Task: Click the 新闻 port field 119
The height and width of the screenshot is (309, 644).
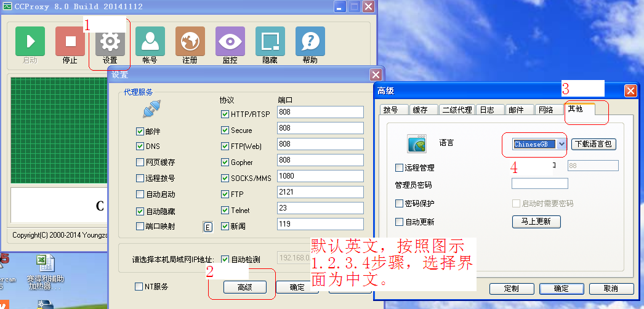Action: [x=320, y=224]
